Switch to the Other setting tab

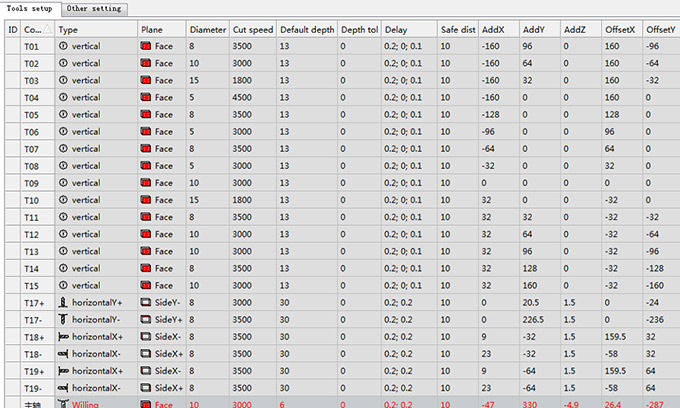tap(94, 8)
